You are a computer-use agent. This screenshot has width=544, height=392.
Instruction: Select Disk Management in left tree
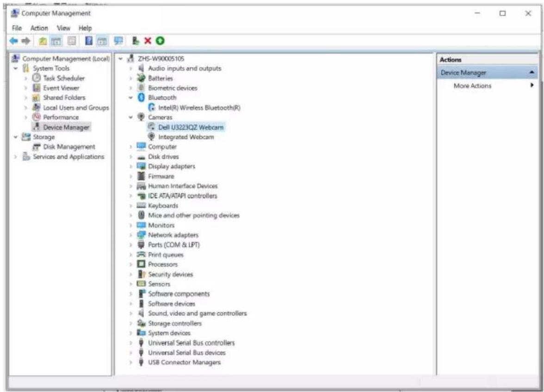tap(69, 147)
